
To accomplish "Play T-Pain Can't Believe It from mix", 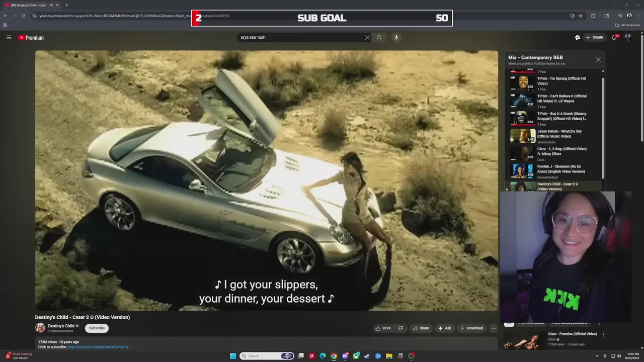I will tap(553, 101).
